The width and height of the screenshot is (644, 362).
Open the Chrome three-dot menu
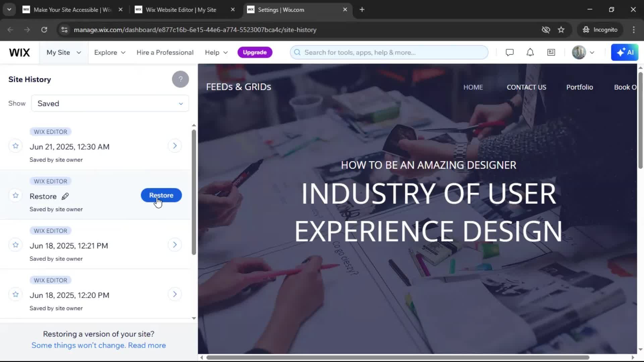coord(634,30)
